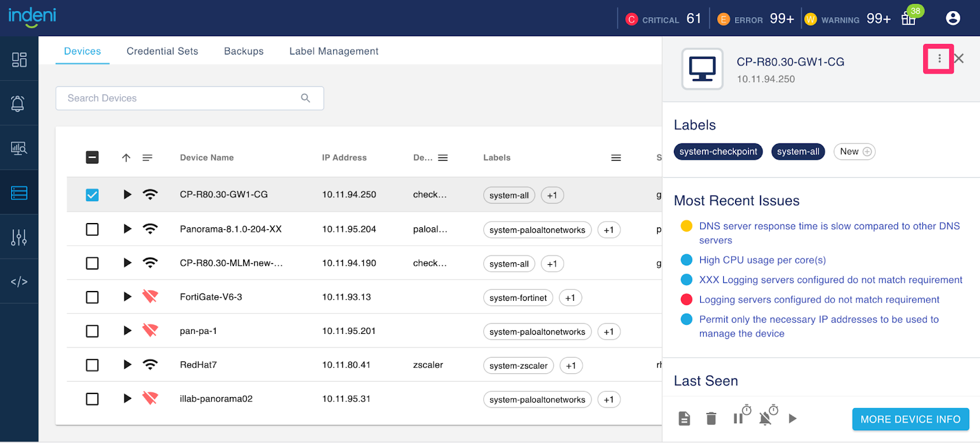Viewport: 980px width, 443px height.
Task: Sort by the IP Address column header
Action: [344, 157]
